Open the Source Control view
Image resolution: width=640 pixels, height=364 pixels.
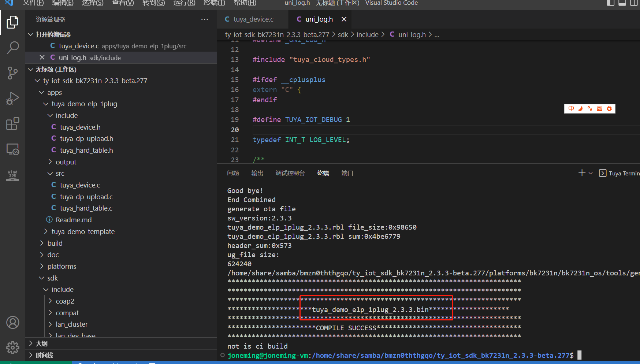(x=12, y=73)
